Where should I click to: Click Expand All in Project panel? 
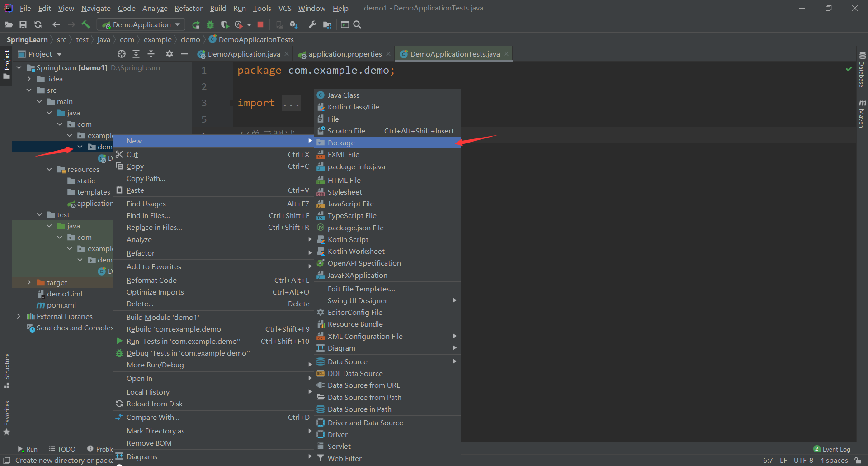coord(136,54)
